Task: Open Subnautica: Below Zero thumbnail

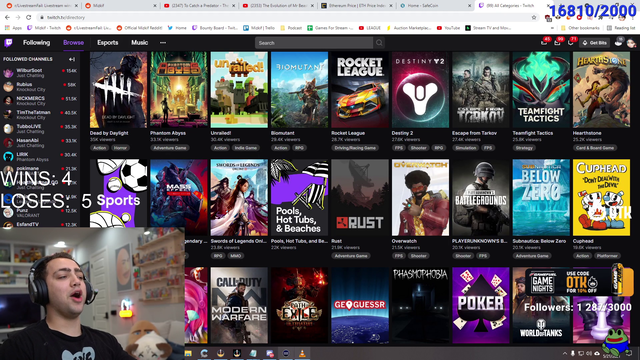Action: [x=541, y=198]
